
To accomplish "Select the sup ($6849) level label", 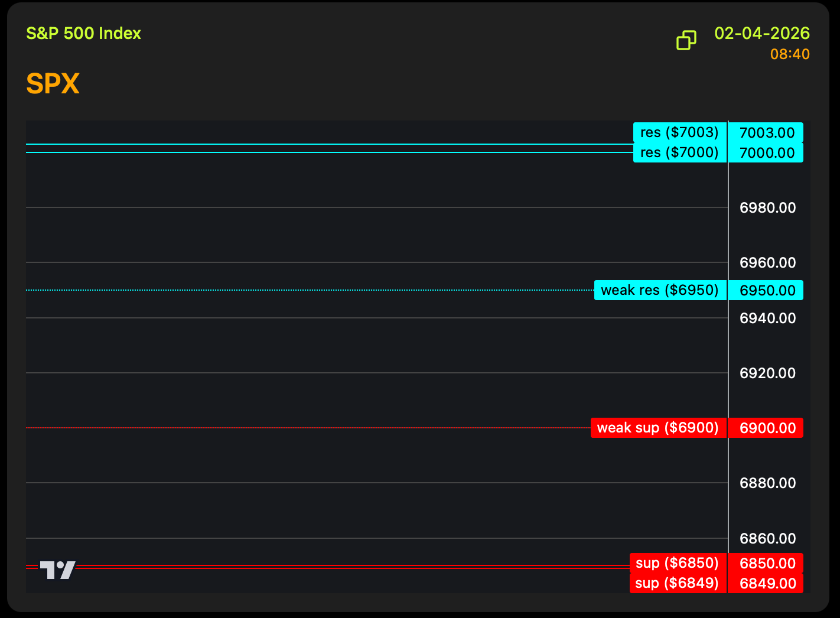I will [x=678, y=583].
